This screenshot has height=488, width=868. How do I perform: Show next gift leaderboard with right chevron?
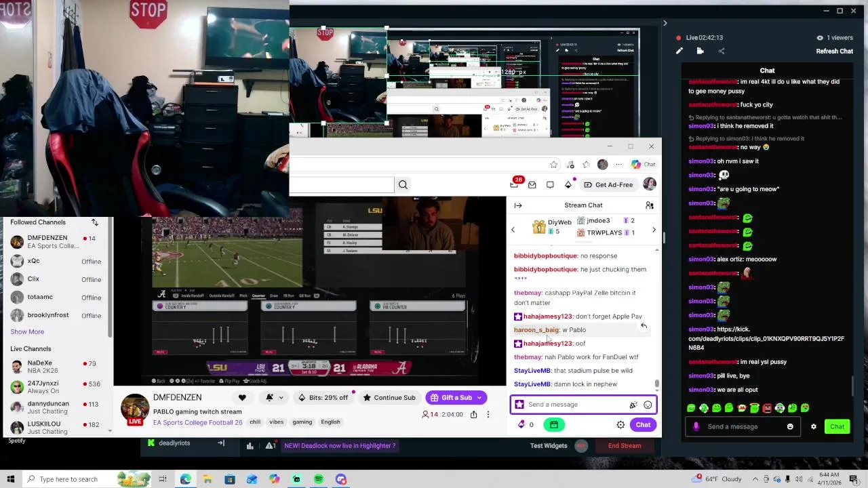click(654, 230)
